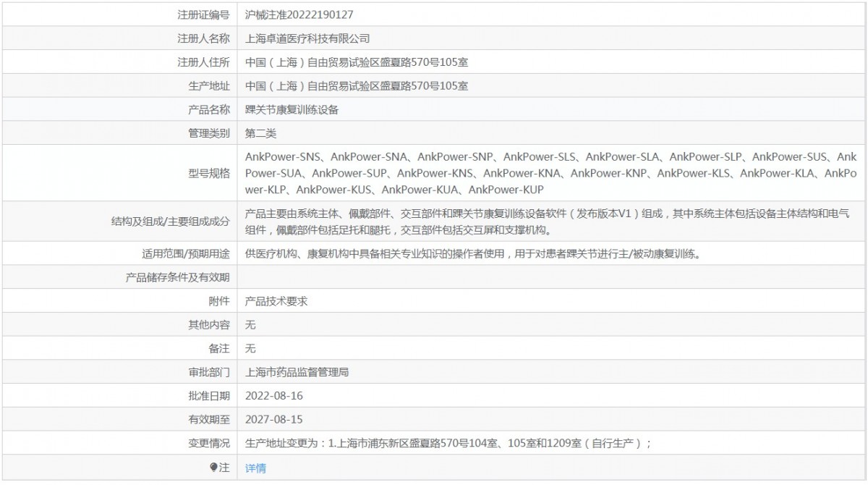Select management class value 第二类
Screen dimensions: 868x485
pos(260,134)
